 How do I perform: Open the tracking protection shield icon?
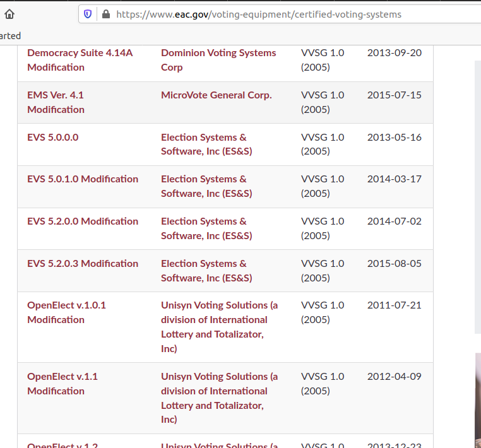(88, 14)
